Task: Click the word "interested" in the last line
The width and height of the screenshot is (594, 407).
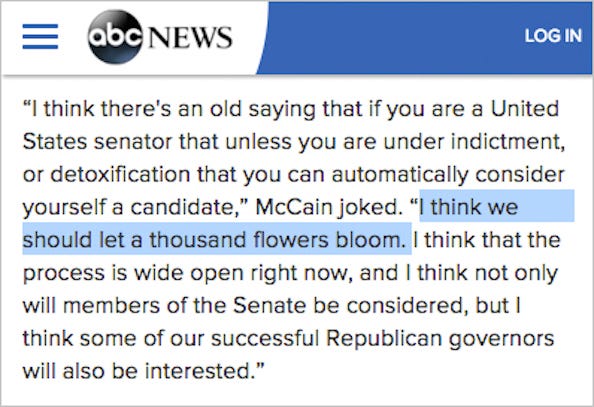Action: (200, 371)
